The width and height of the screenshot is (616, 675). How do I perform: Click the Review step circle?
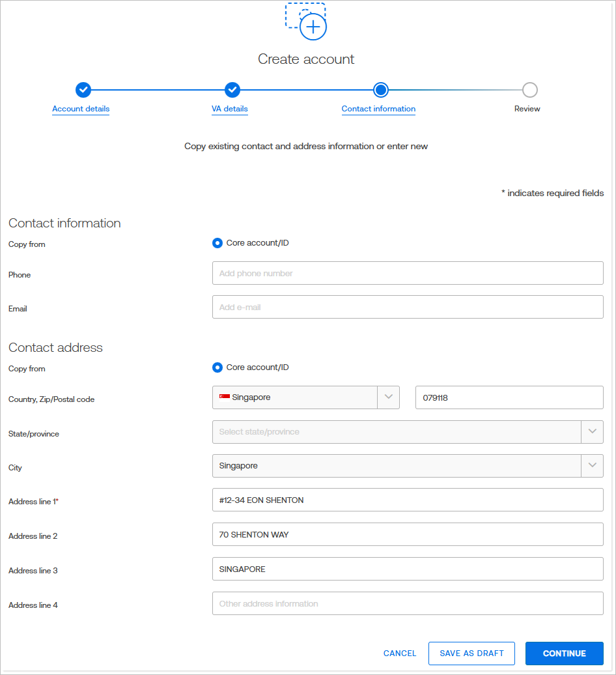coord(529,90)
